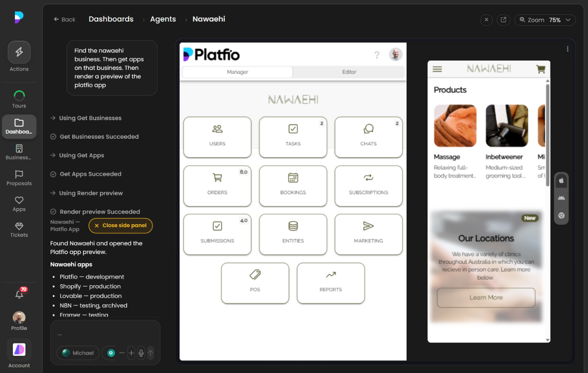Select the Android platform preview icon
Viewport: 588px width, 373px height.
pos(561,198)
